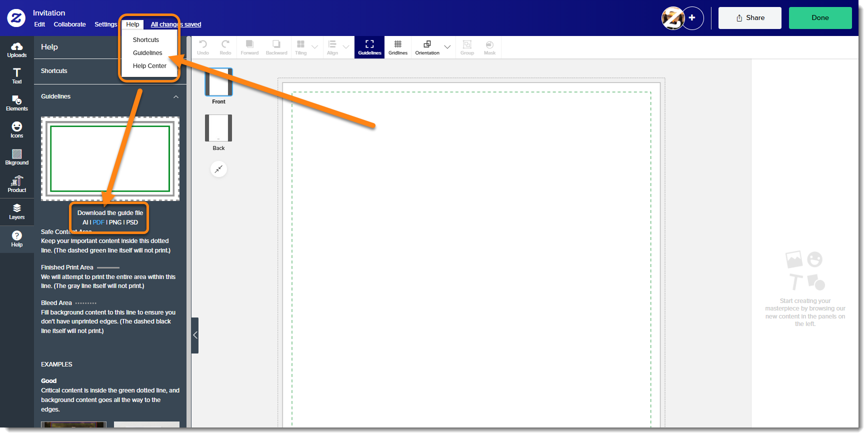868x437 pixels.
Task: Select the Back page thumbnail
Action: point(218,128)
